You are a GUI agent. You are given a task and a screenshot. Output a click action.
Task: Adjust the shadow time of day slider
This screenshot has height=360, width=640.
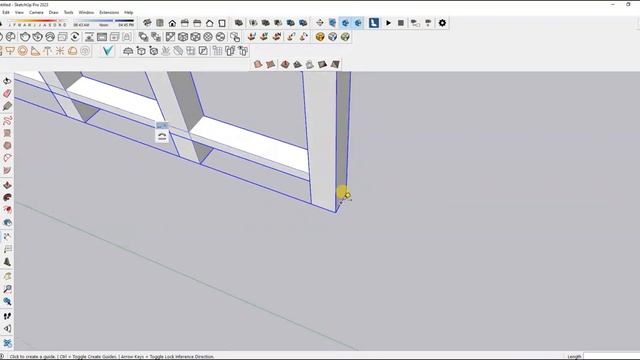point(104,22)
